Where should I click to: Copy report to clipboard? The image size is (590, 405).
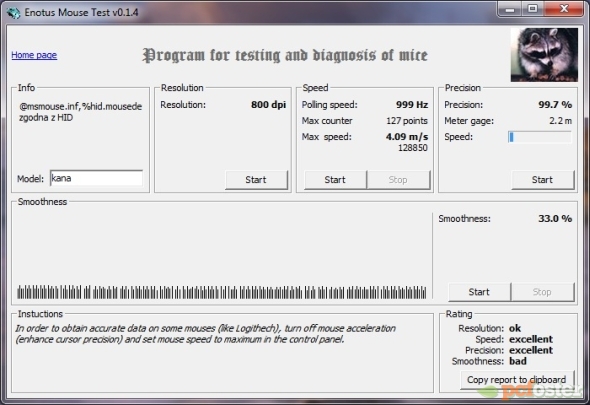coord(517,380)
